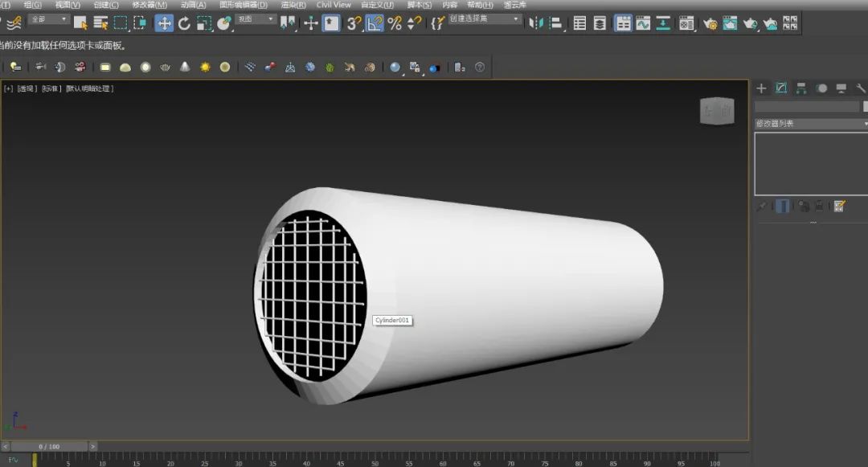
Task: Open the 全部 selection filter dropdown
Action: (49, 19)
